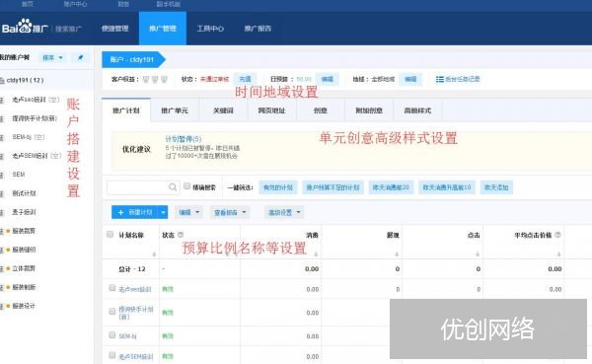
Task: Select the SEM plan in account tree
Action: [x=19, y=175]
